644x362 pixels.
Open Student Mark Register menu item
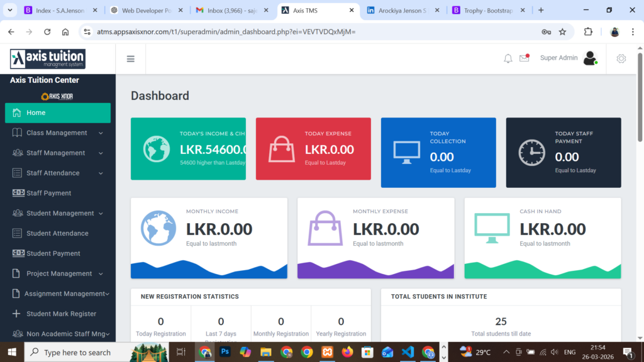point(58,314)
